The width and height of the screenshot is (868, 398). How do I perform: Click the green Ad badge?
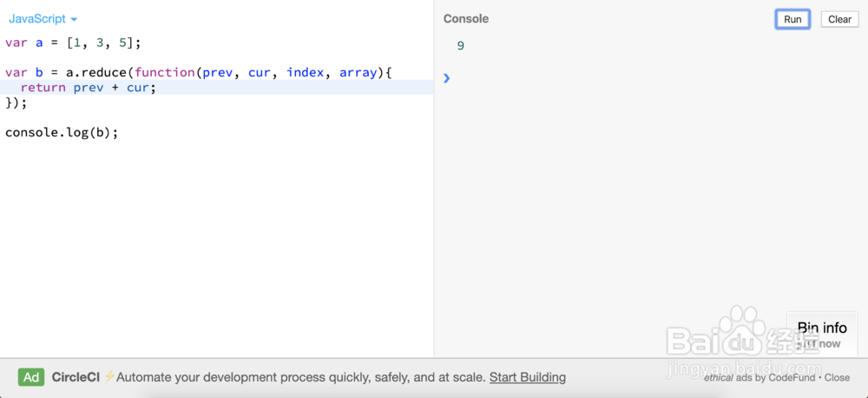point(31,377)
